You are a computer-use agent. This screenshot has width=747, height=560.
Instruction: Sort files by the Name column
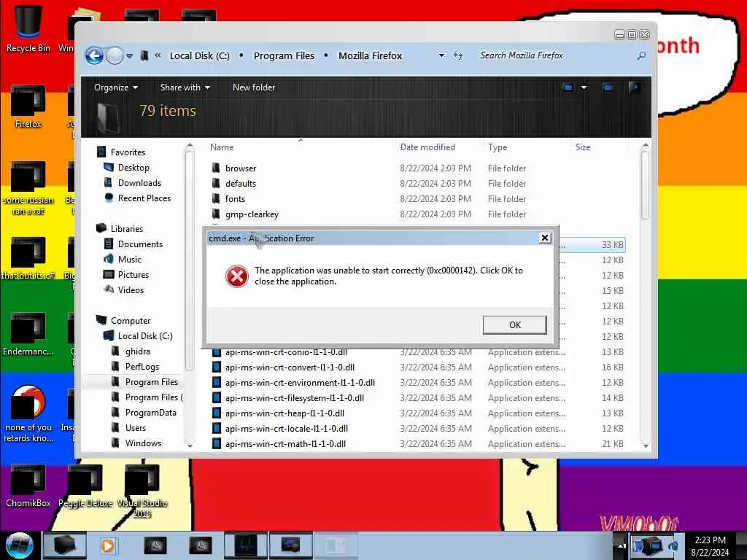point(222,147)
